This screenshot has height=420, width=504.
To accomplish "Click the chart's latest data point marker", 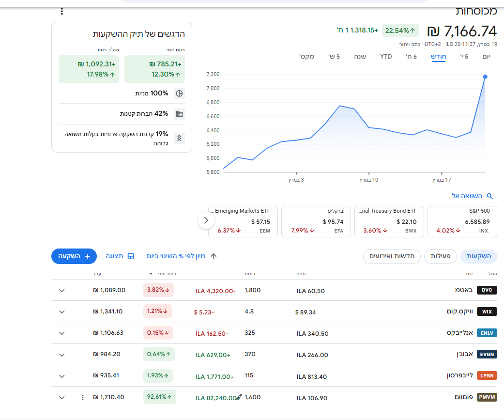I will (x=485, y=77).
